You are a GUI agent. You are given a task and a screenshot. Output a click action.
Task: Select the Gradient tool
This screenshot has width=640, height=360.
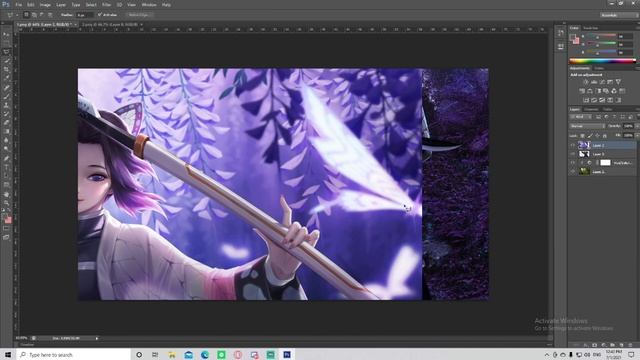(x=6, y=131)
